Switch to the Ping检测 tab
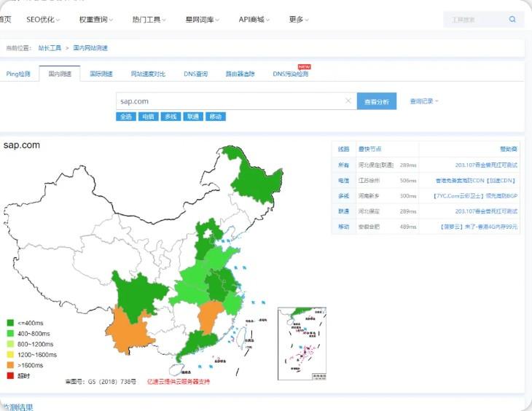This screenshot has width=532, height=411. [18, 74]
